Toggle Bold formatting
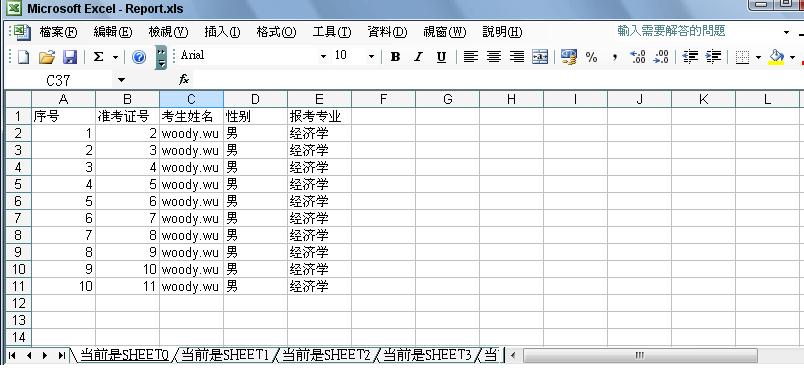This screenshot has height=368, width=804. (x=395, y=57)
